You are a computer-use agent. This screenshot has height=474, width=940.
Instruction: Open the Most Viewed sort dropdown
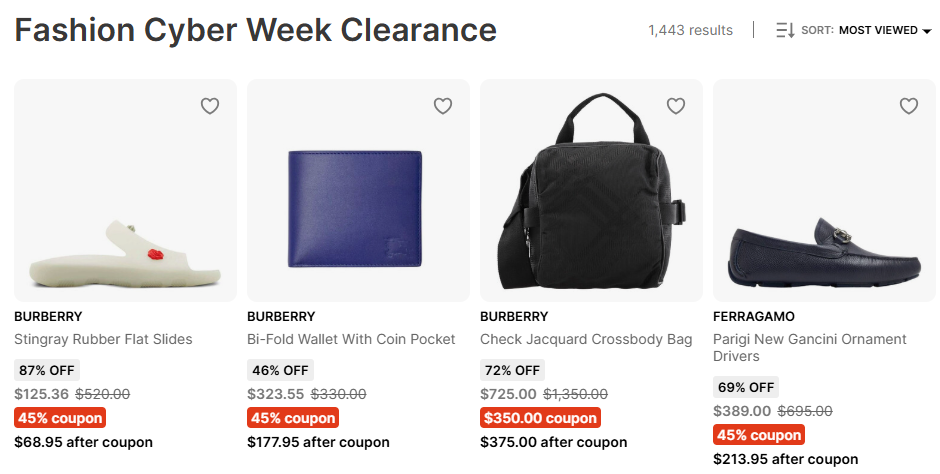877,30
